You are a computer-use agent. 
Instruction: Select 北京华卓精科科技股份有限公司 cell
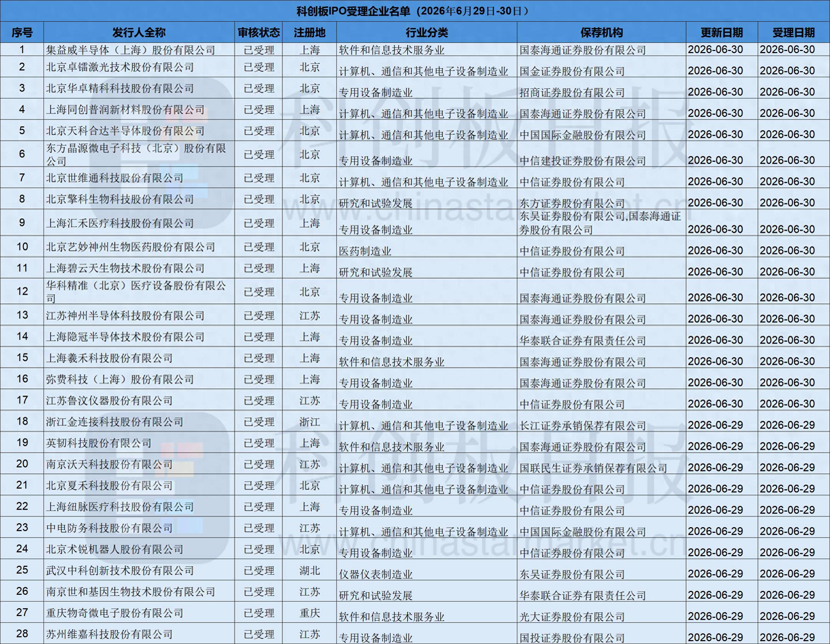tap(139, 88)
